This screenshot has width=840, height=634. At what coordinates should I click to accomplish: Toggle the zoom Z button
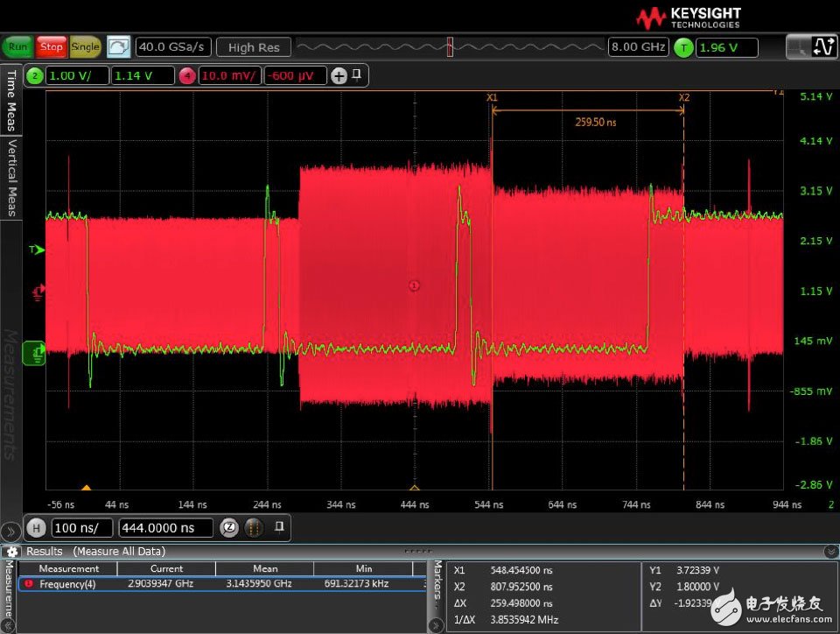coord(229,528)
